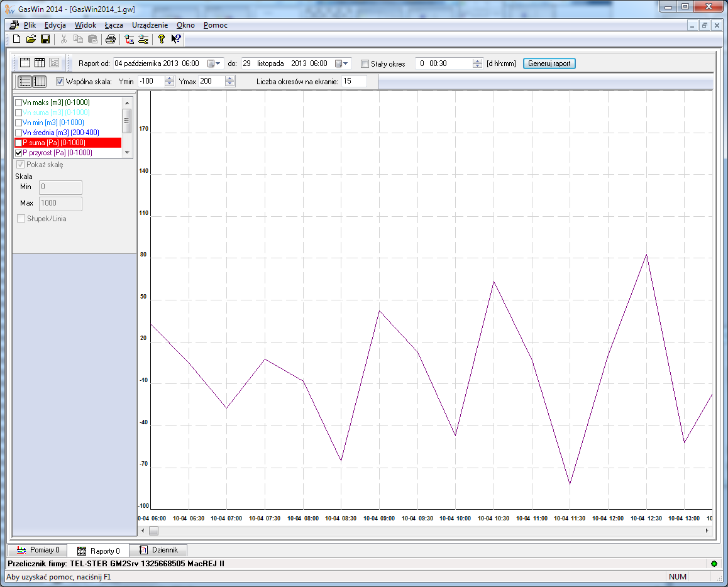
Task: Click the device connection toolbar icon
Action: (129, 40)
